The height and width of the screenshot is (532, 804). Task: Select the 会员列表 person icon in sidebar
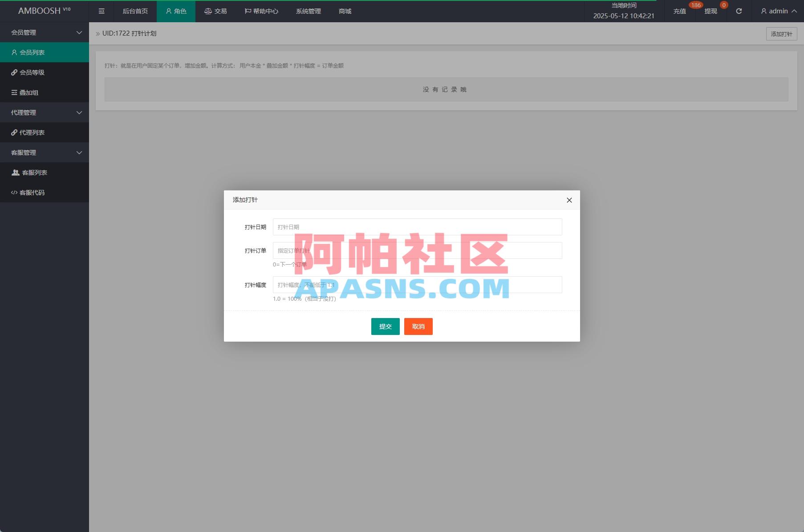(14, 52)
